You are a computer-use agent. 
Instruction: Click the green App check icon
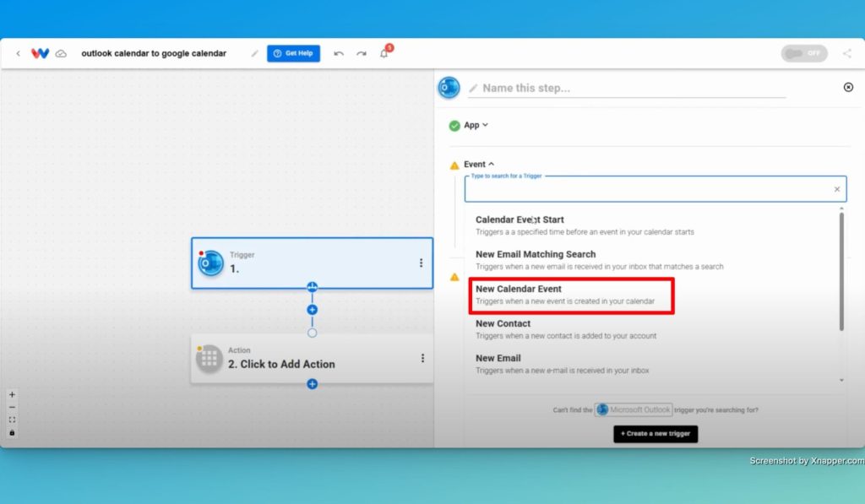coord(454,126)
